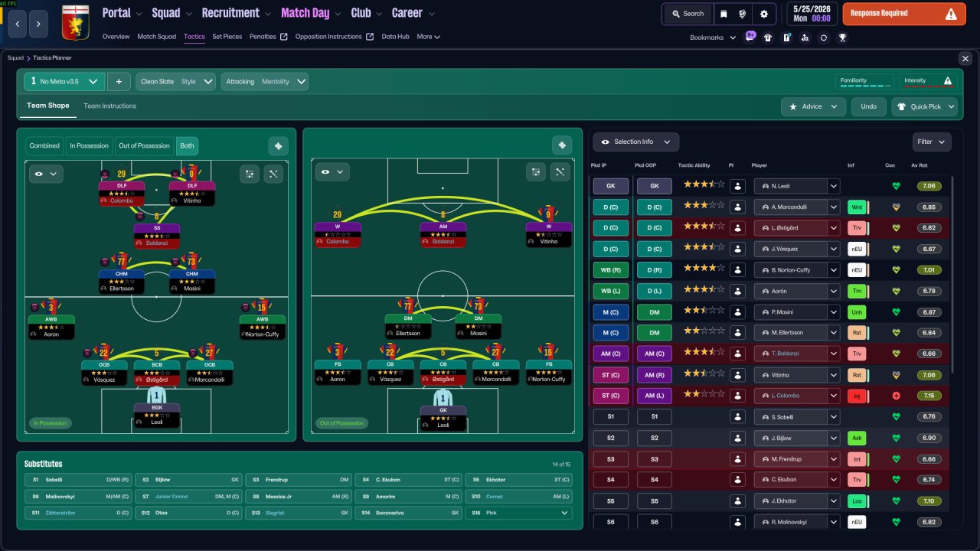Open the settings gear icon

coord(763,13)
